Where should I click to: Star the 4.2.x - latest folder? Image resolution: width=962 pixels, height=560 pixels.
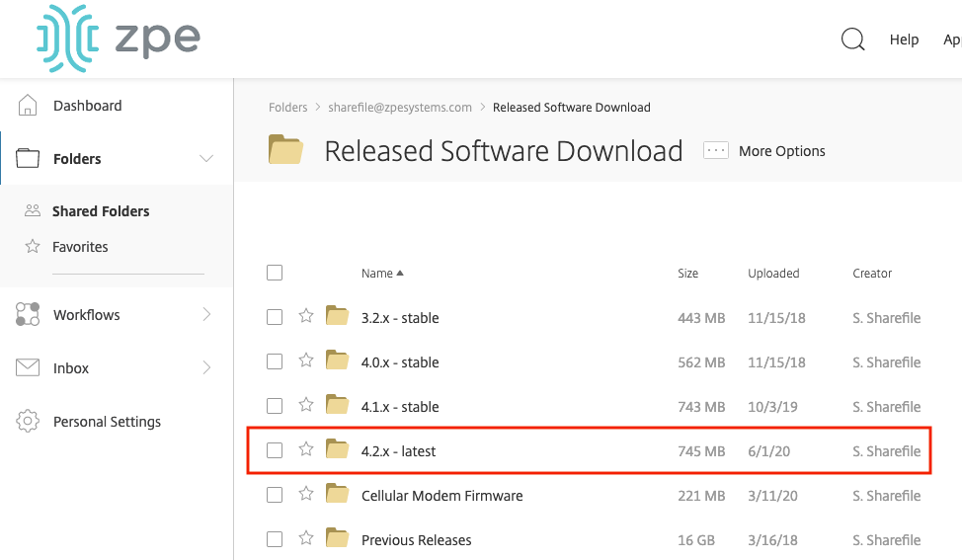306,449
